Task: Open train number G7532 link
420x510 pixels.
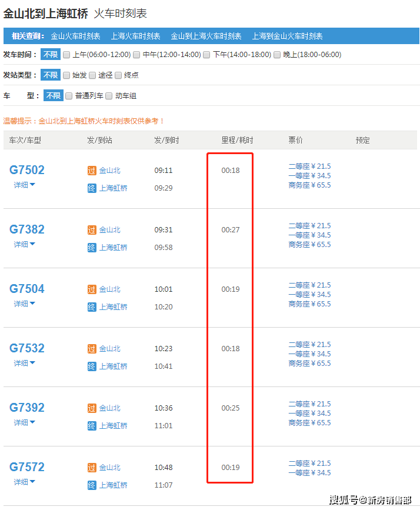Action: 27,348
